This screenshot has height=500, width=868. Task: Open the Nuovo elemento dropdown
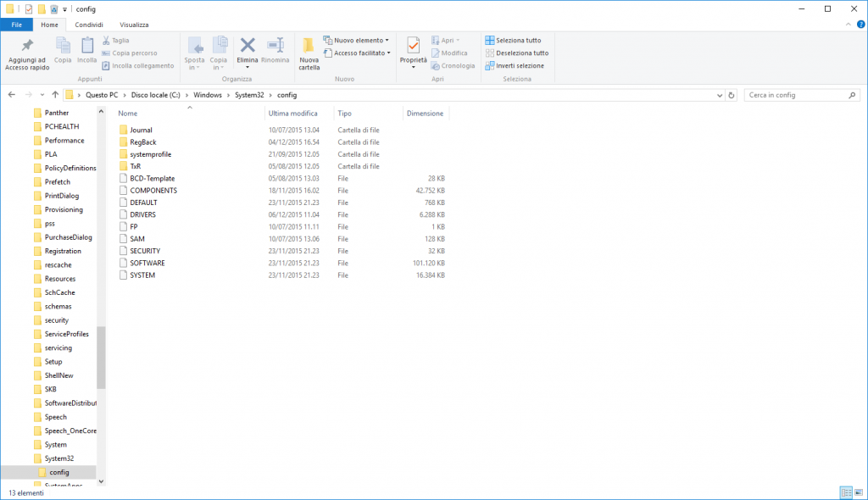pos(356,40)
